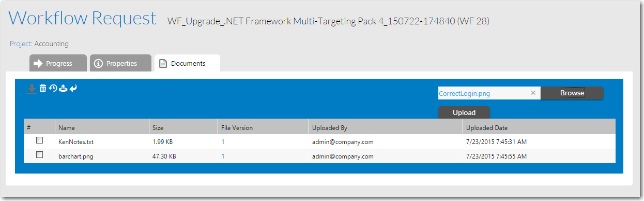The width and height of the screenshot is (644, 201).
Task: Tick the checkbox for KenNotes.txt
Action: point(39,141)
